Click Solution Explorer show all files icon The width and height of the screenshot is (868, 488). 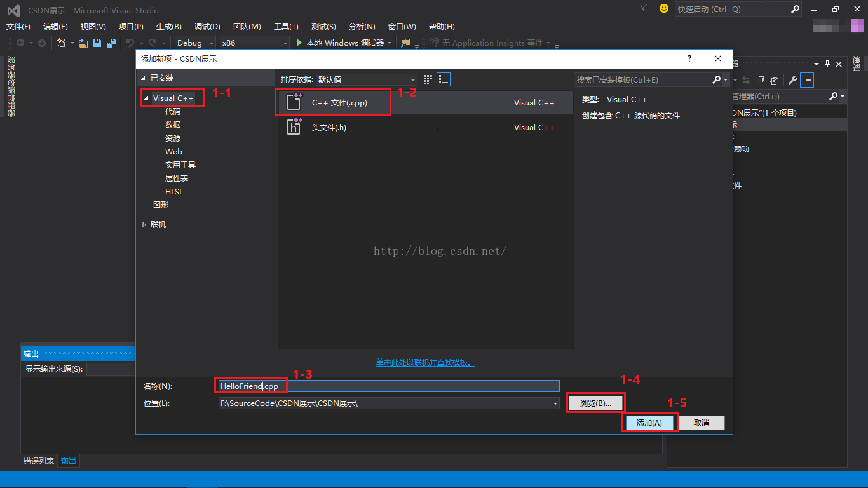pyautogui.click(x=774, y=80)
